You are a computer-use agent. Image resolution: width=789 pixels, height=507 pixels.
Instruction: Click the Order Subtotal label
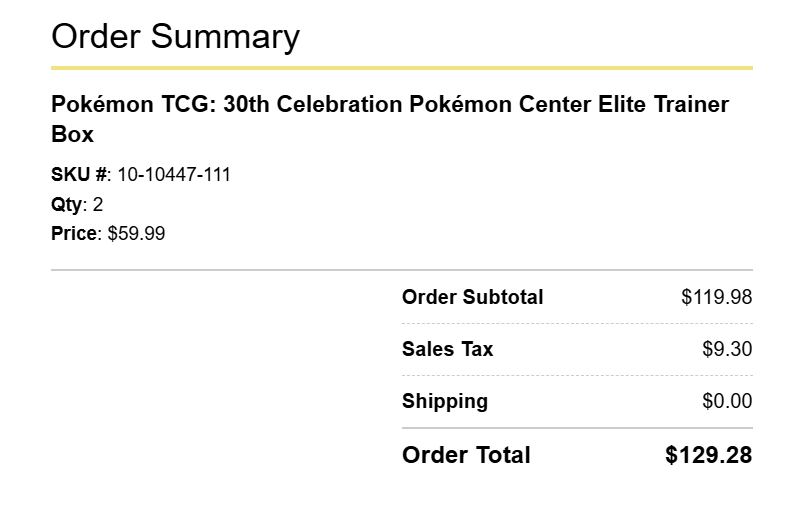click(x=472, y=297)
